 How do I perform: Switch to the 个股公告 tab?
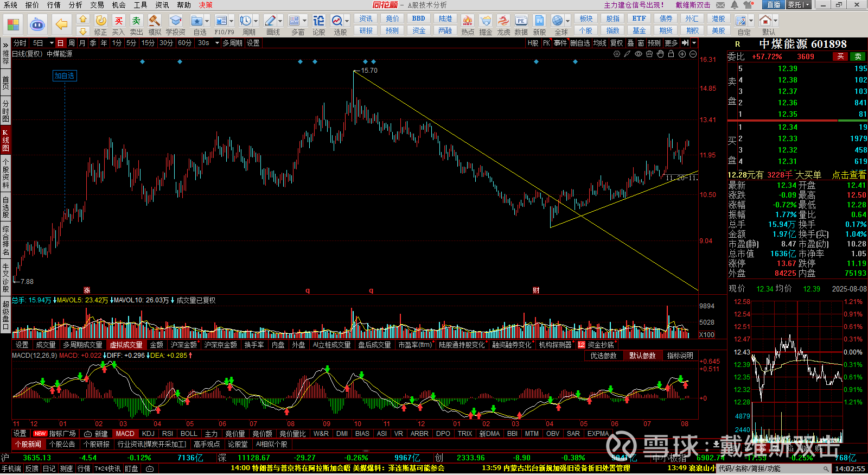click(62, 444)
